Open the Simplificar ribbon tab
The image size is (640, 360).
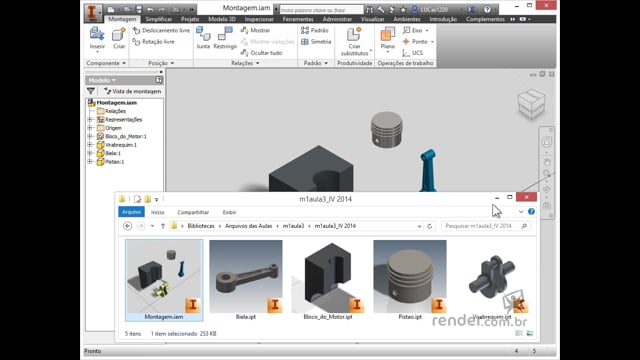[x=158, y=19]
